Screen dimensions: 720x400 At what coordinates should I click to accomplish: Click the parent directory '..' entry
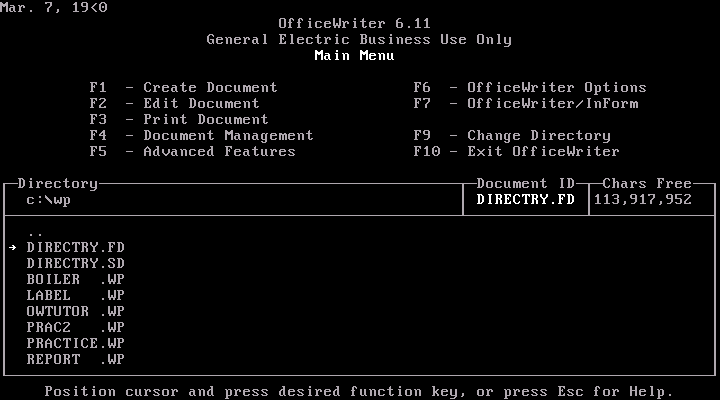pyautogui.click(x=35, y=234)
